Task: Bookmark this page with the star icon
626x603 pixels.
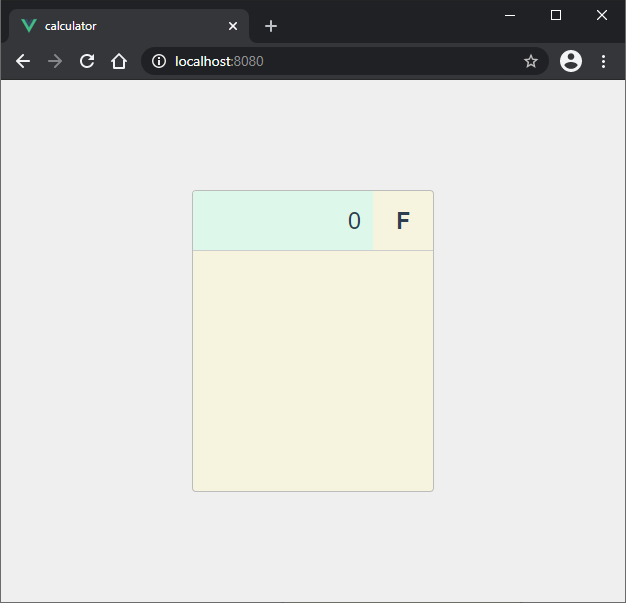Action: coord(531,61)
